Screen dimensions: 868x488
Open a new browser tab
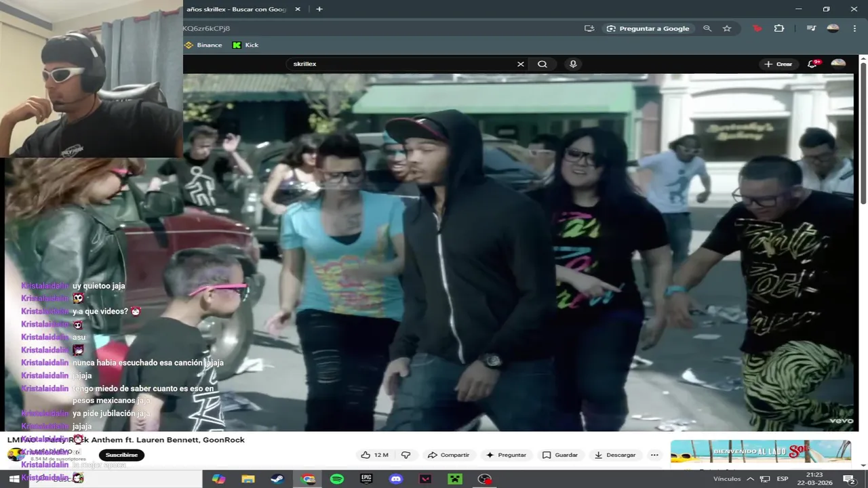pos(319,9)
